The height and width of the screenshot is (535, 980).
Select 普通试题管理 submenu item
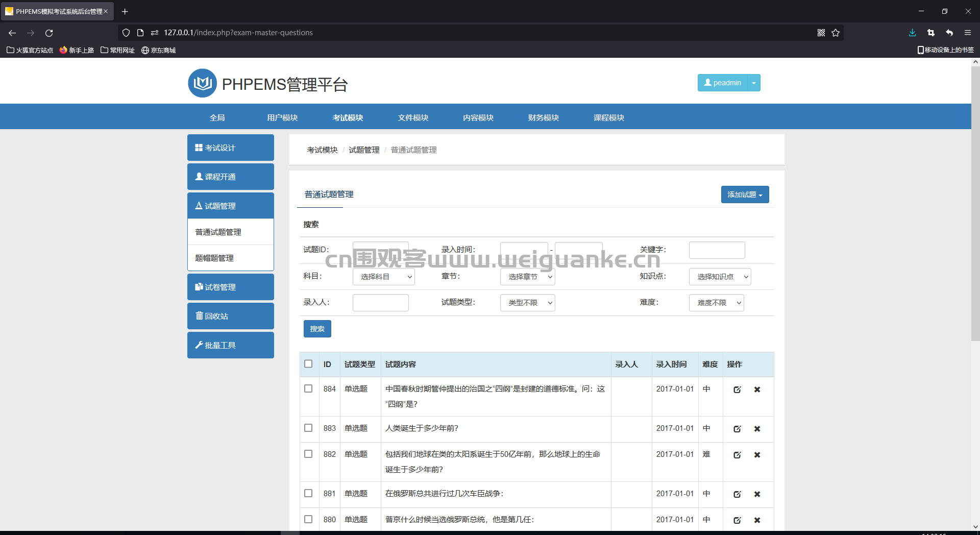pos(231,232)
